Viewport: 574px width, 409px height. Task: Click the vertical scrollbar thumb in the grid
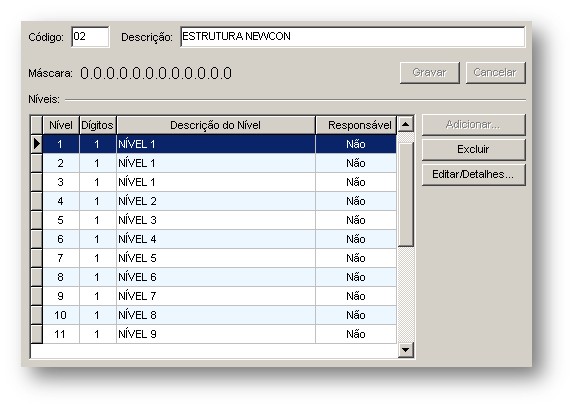coord(405,195)
